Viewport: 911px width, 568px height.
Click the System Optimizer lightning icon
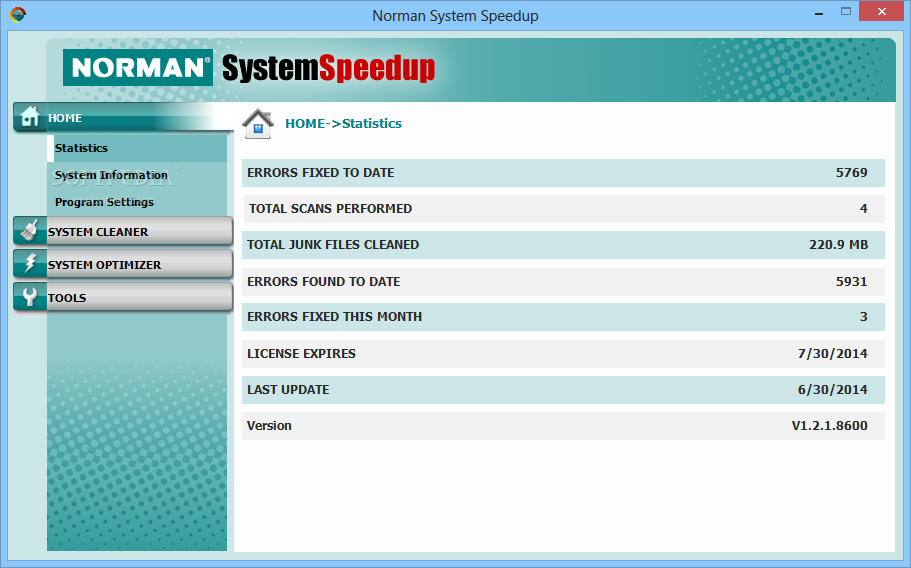point(30,264)
